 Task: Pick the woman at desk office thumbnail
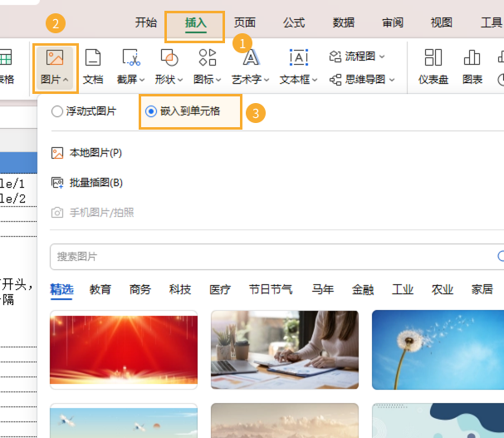285,350
